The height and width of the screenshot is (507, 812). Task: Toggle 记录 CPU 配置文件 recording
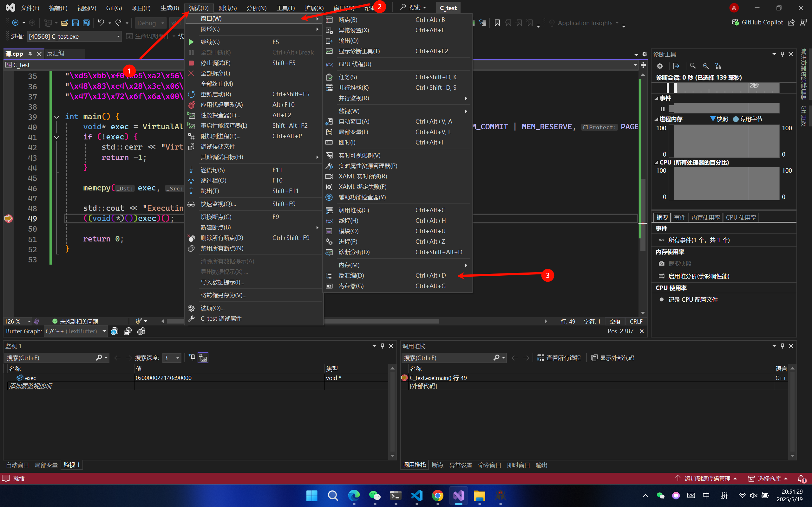692,299
